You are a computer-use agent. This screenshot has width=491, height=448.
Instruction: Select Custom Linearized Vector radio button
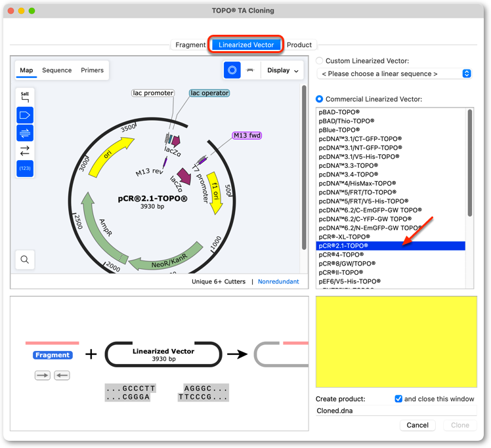319,61
